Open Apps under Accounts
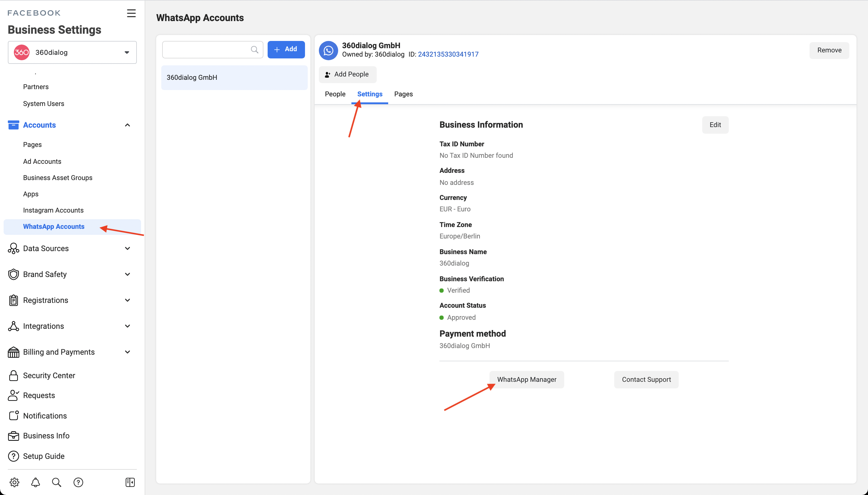This screenshot has height=495, width=868. (31, 194)
